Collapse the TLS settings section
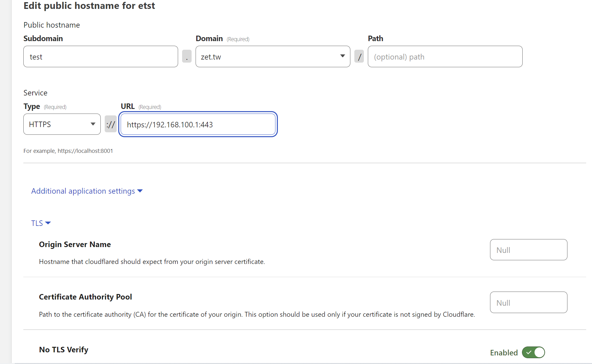The image size is (592, 364). [37, 223]
